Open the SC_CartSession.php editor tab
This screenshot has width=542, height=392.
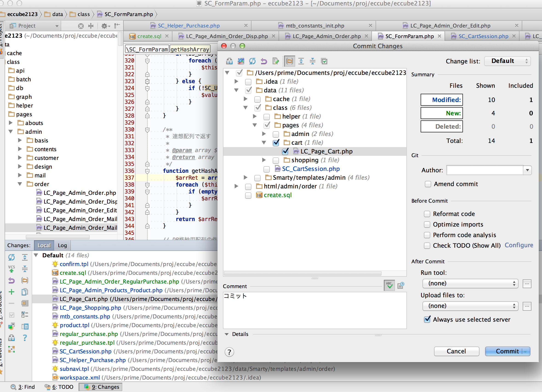point(483,36)
